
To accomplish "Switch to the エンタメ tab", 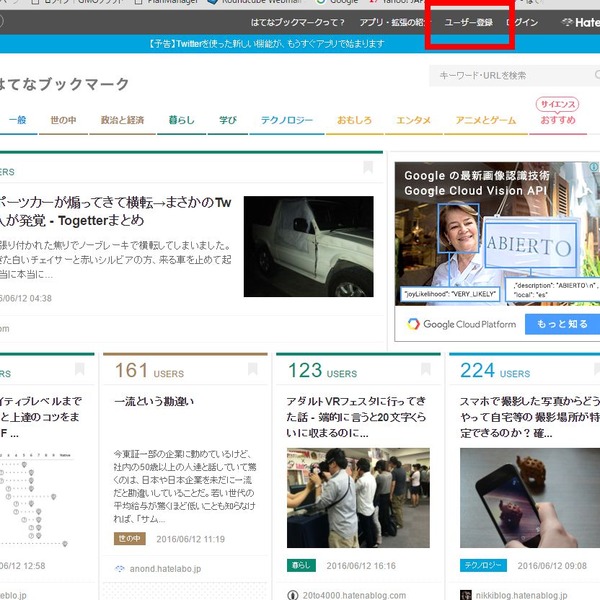I will coord(414,120).
